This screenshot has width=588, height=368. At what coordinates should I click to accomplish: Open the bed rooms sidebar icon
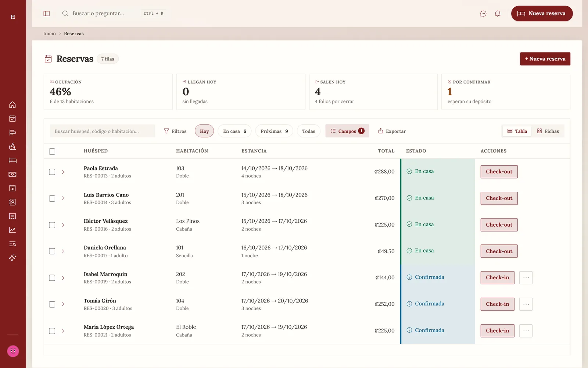click(12, 160)
